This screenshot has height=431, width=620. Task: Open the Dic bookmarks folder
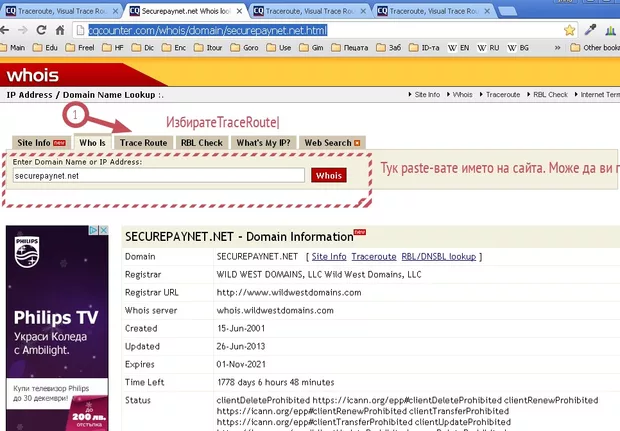(x=143, y=48)
